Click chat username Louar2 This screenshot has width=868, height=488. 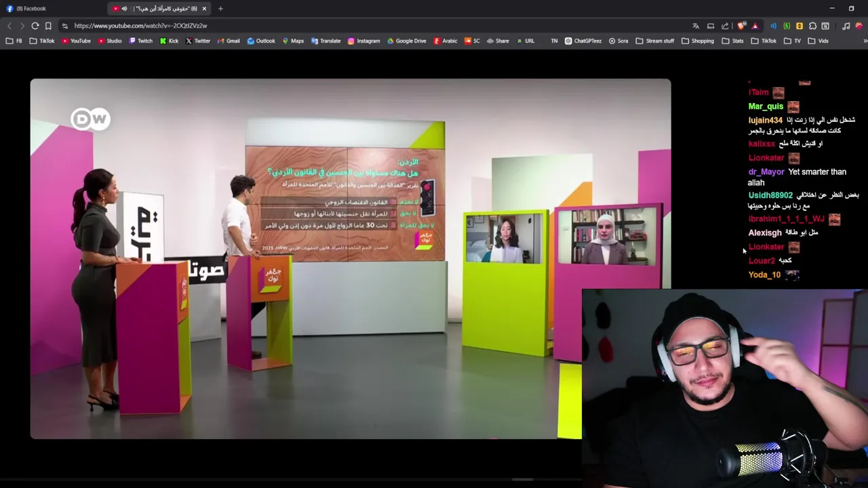[762, 261]
